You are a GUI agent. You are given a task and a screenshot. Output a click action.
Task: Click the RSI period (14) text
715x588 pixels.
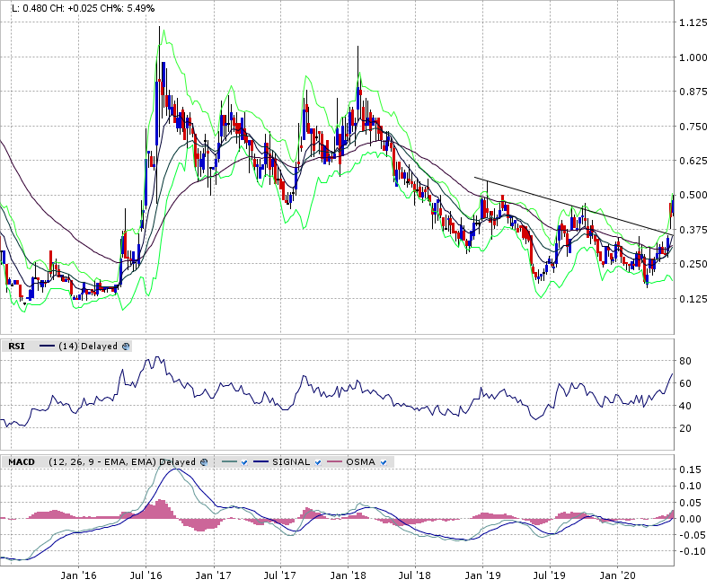(68, 346)
